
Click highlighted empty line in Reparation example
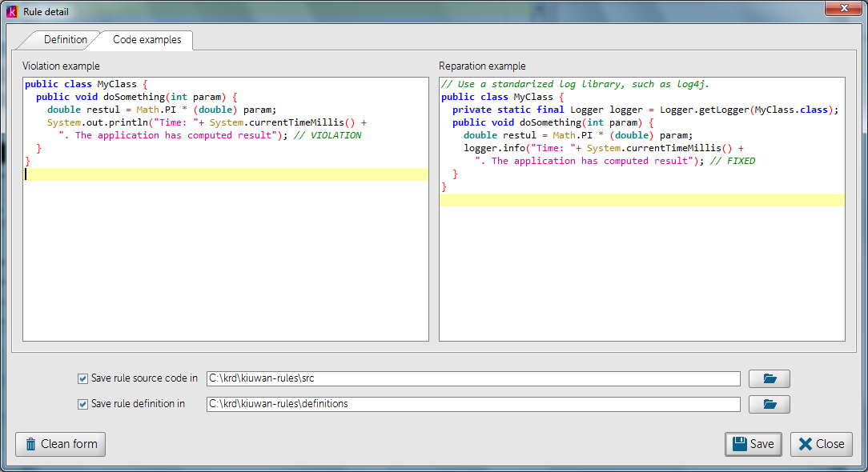[641, 200]
